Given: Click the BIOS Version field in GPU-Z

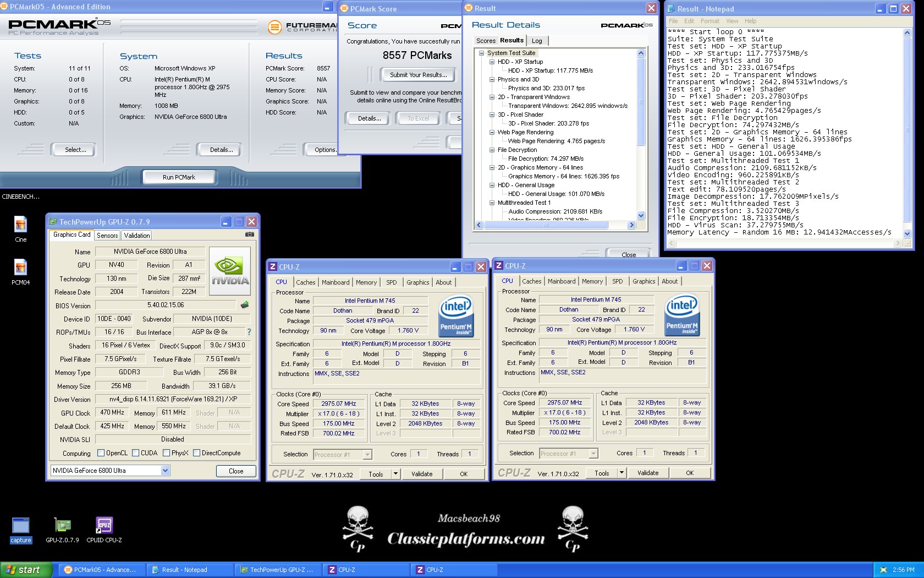Looking at the screenshot, I should [166, 305].
